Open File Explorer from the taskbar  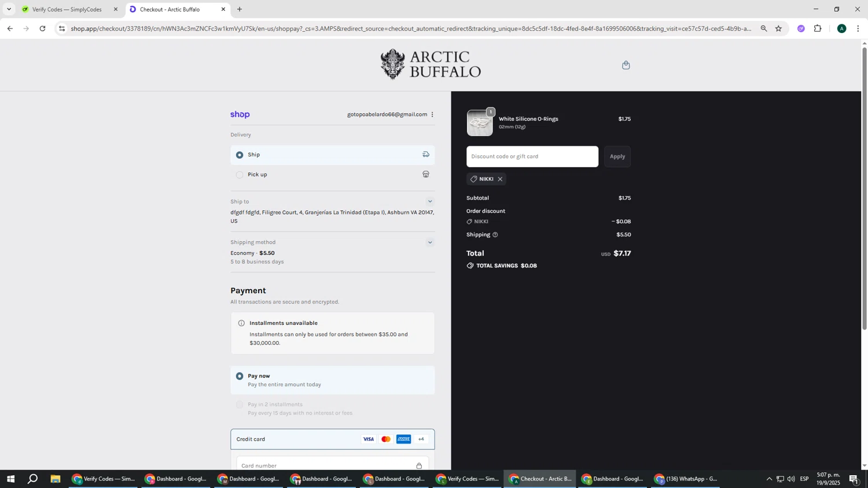pos(56,479)
